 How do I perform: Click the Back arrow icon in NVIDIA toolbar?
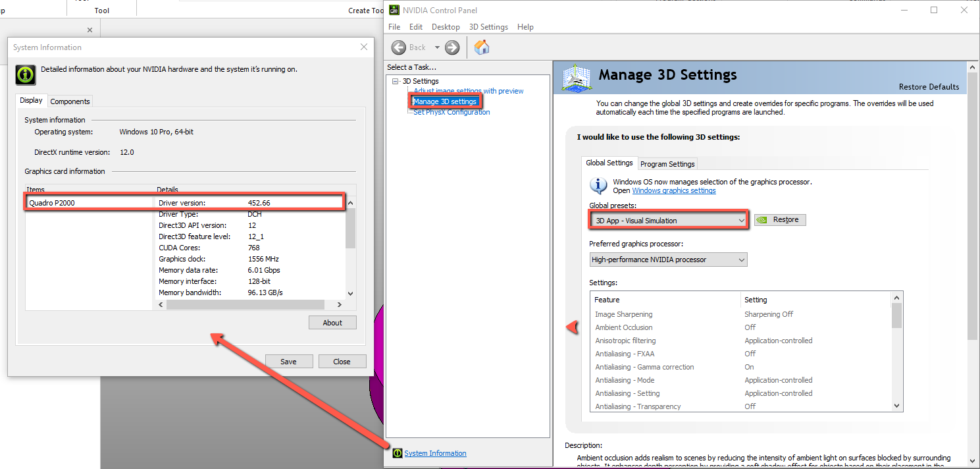[399, 47]
